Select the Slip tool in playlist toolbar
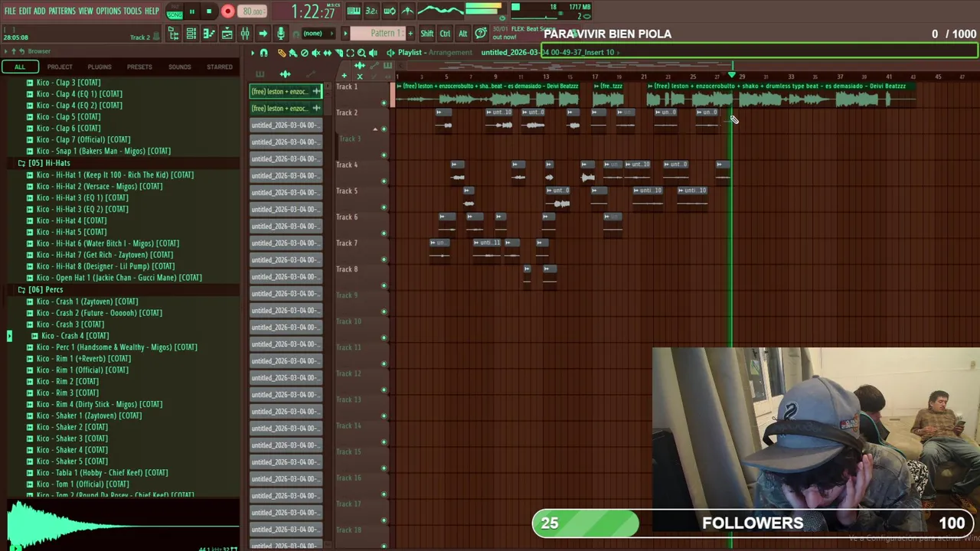The width and height of the screenshot is (980, 551). coord(327,53)
